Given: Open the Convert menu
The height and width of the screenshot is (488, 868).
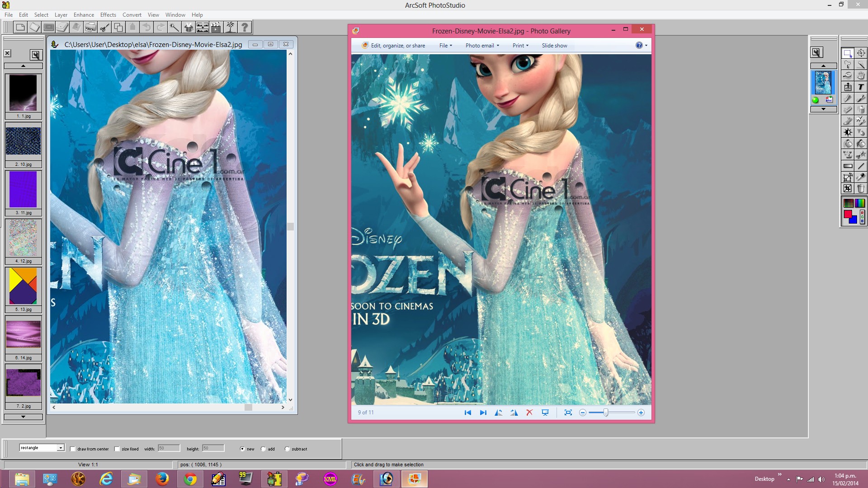Looking at the screenshot, I should (x=132, y=15).
